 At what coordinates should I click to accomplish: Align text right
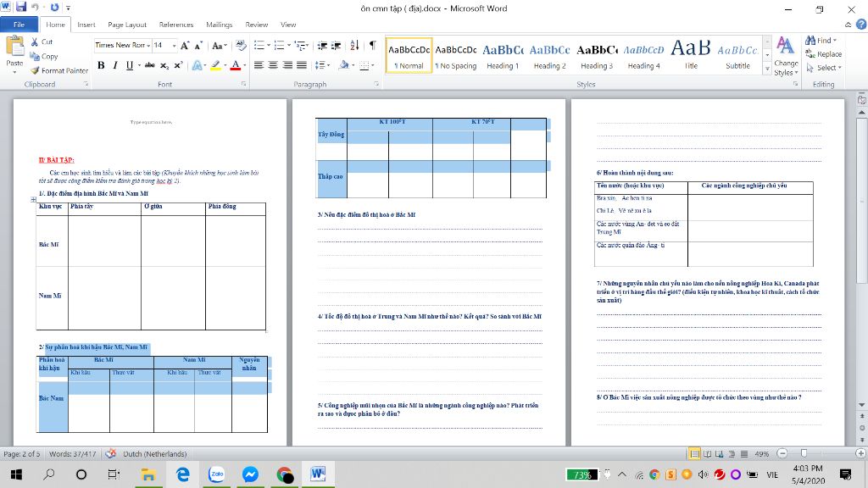point(287,65)
